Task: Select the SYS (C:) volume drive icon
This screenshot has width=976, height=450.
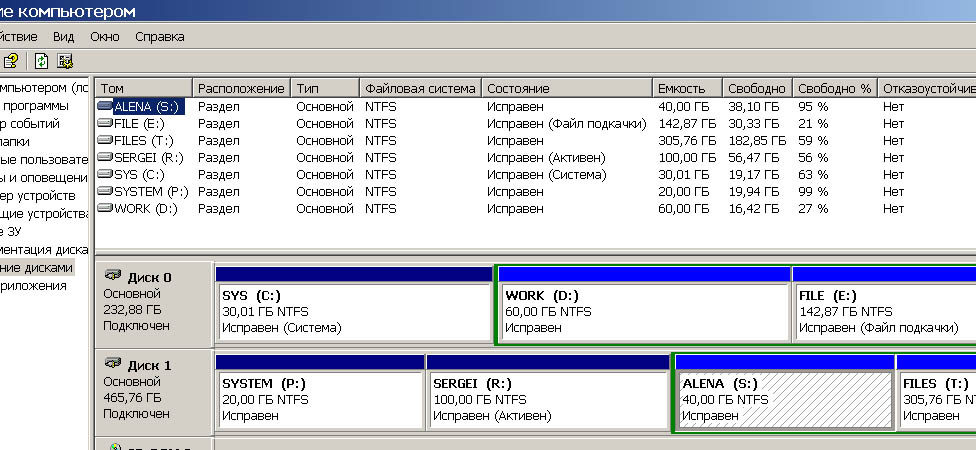Action: [106, 175]
